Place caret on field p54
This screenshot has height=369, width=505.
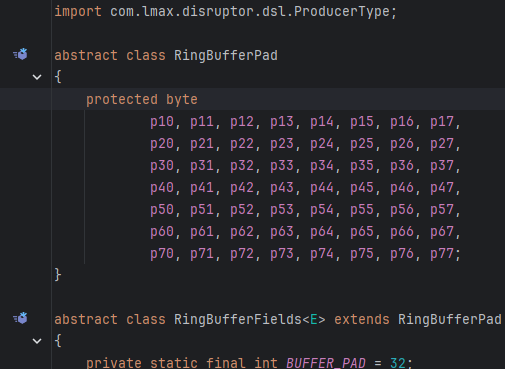tap(322, 210)
